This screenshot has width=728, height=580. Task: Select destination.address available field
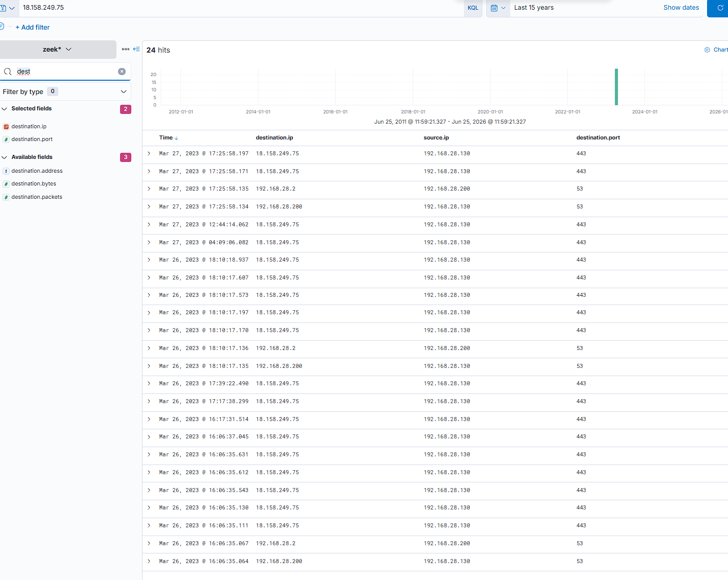pyautogui.click(x=37, y=171)
